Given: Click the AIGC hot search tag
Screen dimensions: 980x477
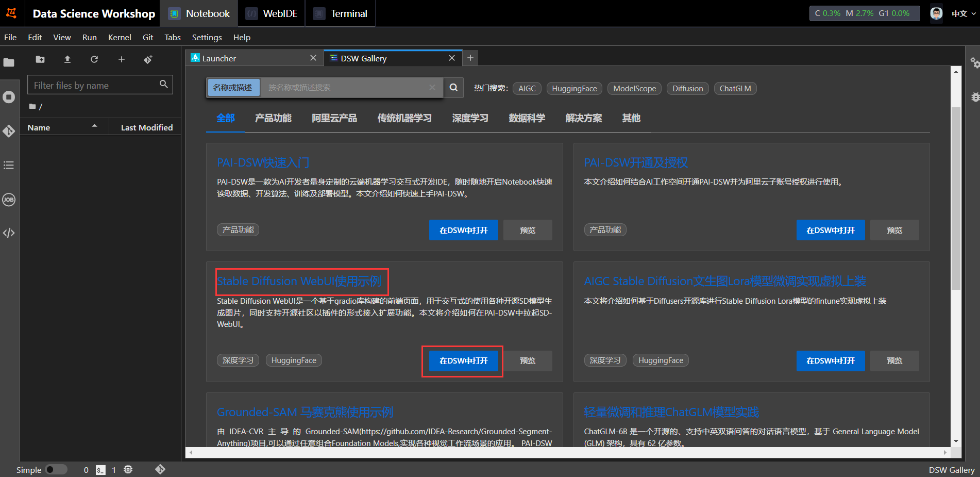Looking at the screenshot, I should 527,89.
